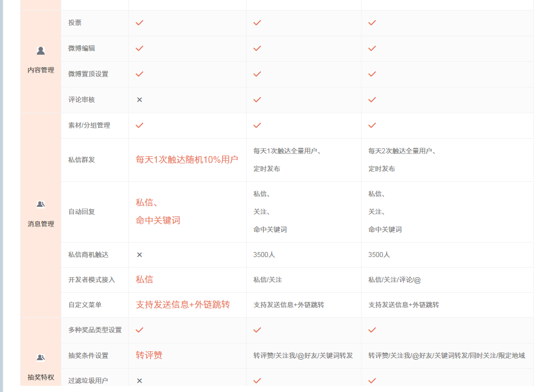Click the last checkmark in the 微博置顶设置 row
The height and width of the screenshot is (392, 549).
pos(372,74)
